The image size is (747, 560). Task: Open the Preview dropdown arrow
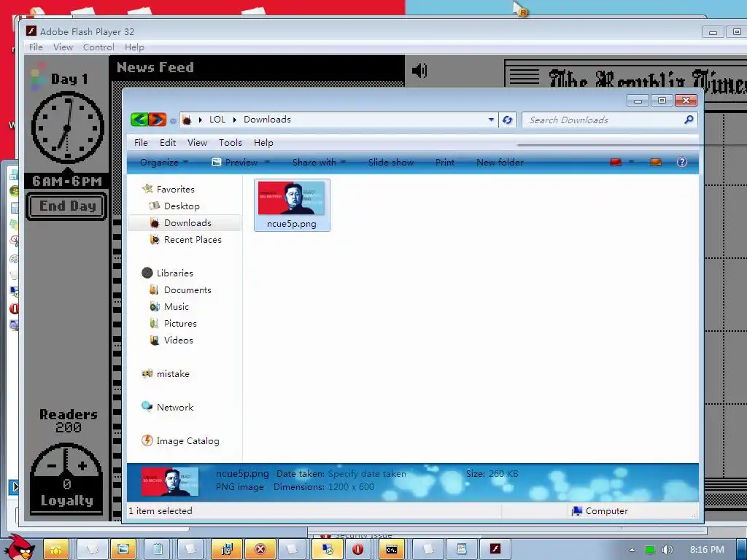point(267,163)
